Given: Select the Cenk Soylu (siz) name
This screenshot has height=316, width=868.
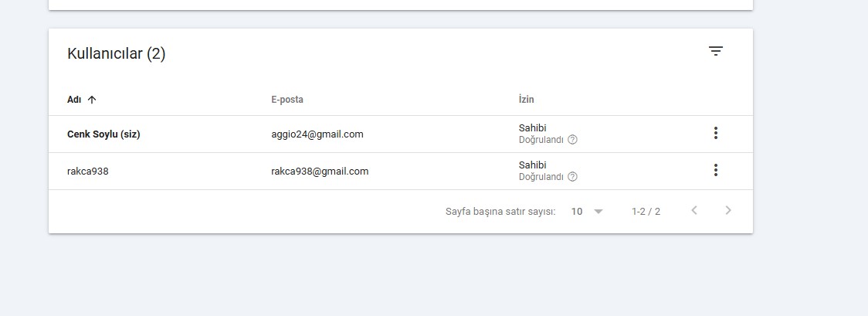Looking at the screenshot, I should tap(103, 134).
